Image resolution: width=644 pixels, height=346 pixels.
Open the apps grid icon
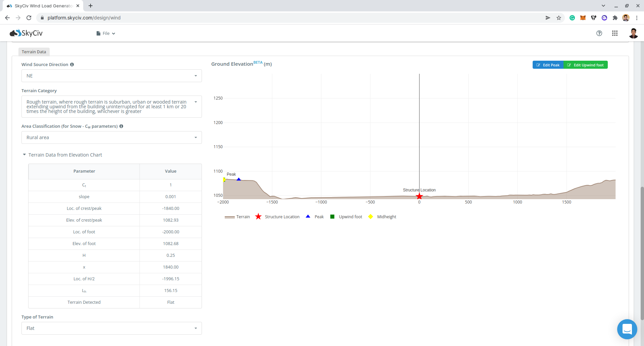pos(614,33)
